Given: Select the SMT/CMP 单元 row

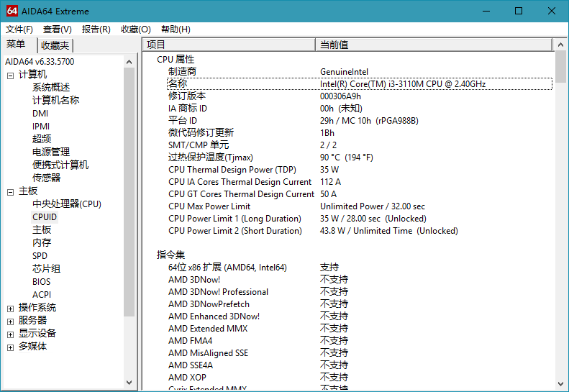Looking at the screenshot, I should (x=359, y=145).
